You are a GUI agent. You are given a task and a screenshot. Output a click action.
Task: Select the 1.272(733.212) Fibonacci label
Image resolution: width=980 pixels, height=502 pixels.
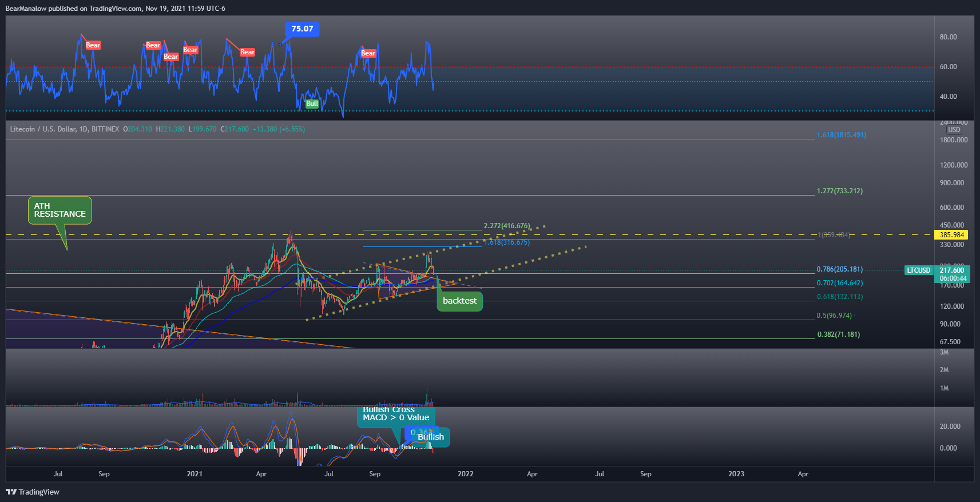point(839,191)
